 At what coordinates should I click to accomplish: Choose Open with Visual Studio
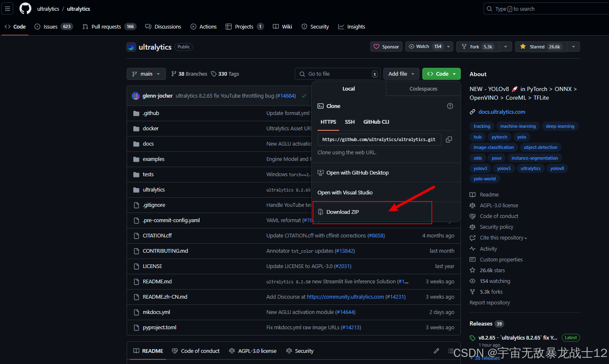[x=345, y=193]
